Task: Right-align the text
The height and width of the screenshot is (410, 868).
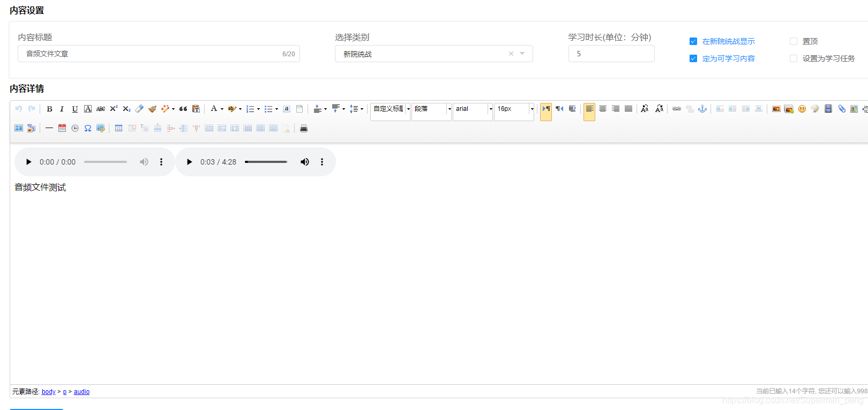Action: 616,109
